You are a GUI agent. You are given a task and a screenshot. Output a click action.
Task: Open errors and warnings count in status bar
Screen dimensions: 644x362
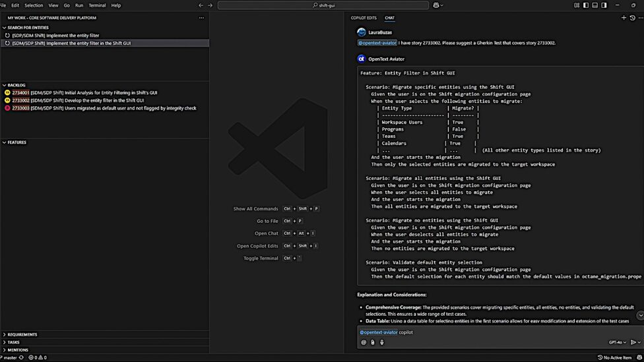38,357
